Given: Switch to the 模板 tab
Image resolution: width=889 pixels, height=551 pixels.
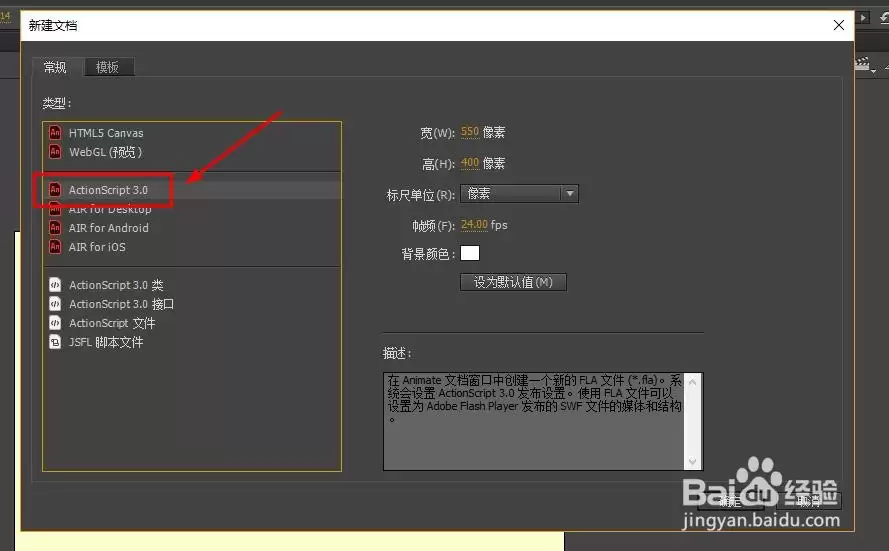Looking at the screenshot, I should coord(108,67).
